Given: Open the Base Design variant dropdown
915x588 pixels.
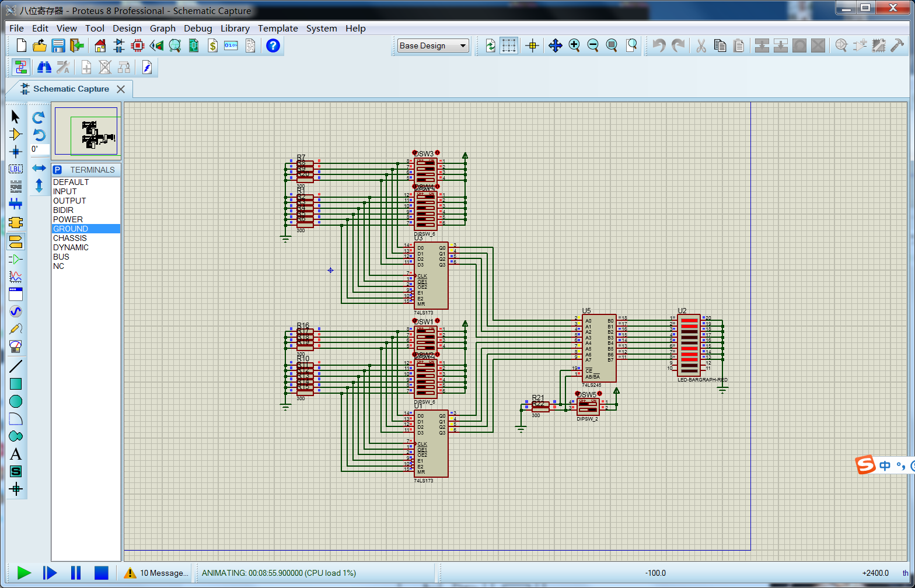Looking at the screenshot, I should coord(433,45).
